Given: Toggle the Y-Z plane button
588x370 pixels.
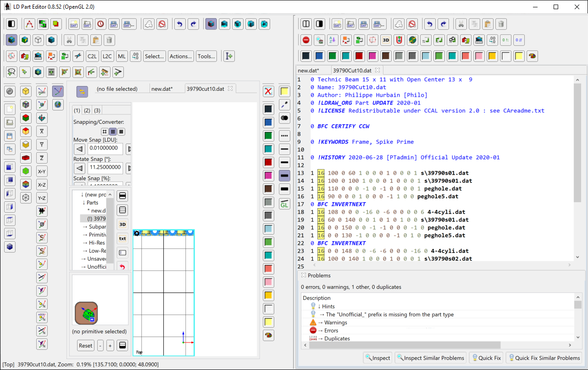Looking at the screenshot, I should pos(42,198).
